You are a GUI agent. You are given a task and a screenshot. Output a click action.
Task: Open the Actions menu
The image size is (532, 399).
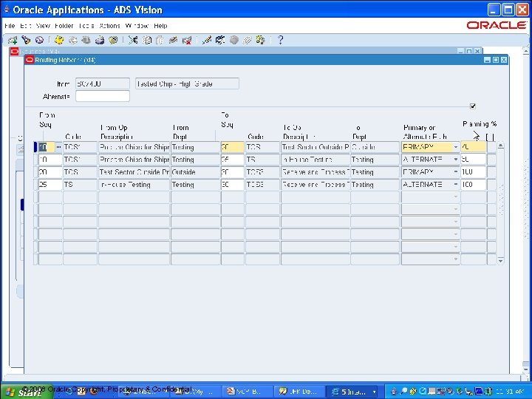(109, 26)
